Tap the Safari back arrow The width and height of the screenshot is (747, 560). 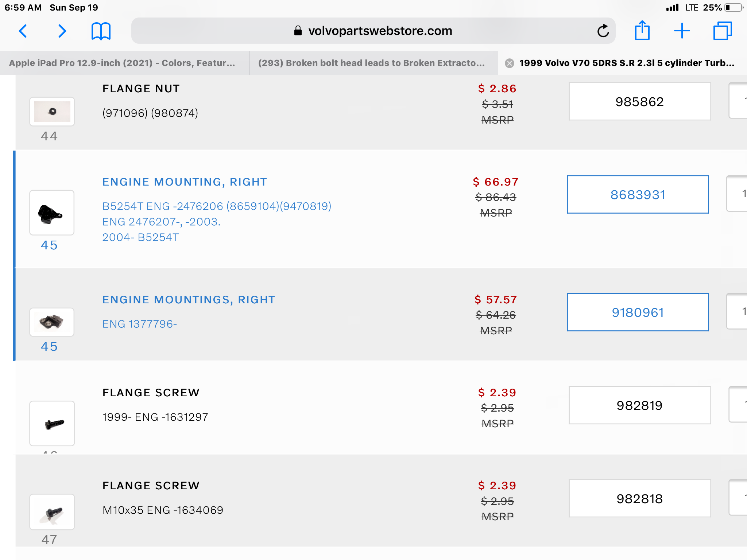23,31
